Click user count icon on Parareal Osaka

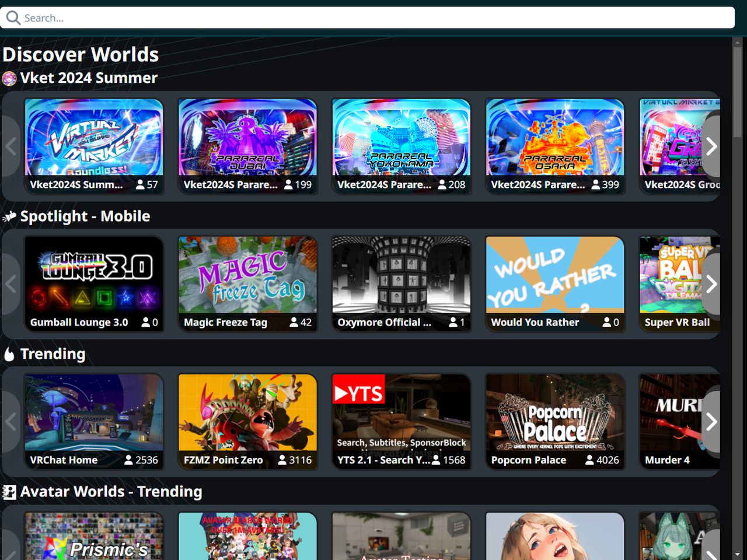pos(595,184)
